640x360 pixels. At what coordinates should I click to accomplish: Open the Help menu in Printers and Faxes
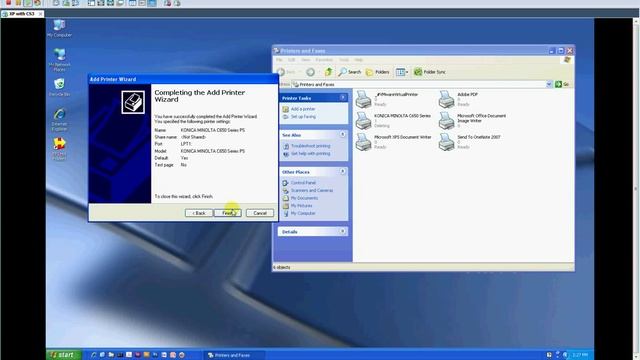pos(358,60)
